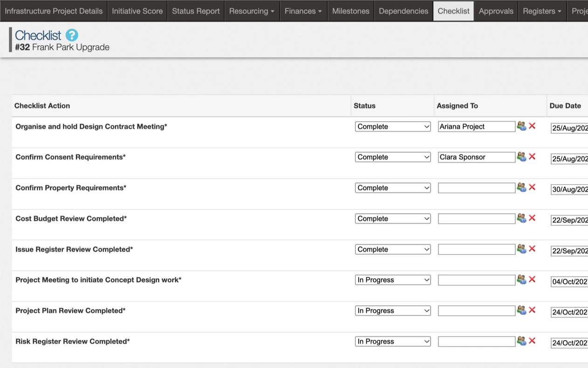The width and height of the screenshot is (588, 368).
Task: Click red X for Issue Register Review Completed
Action: click(x=532, y=249)
